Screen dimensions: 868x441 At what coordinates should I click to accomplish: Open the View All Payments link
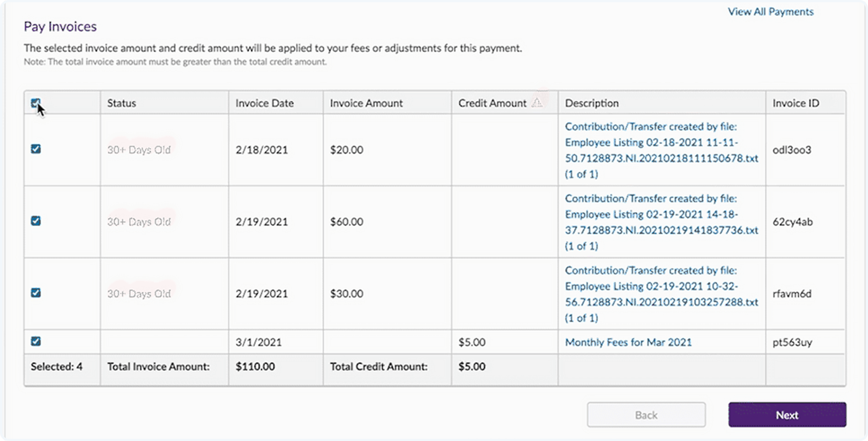click(x=770, y=12)
